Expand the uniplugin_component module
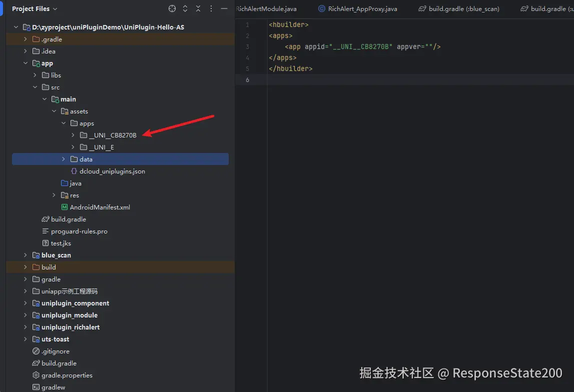 [25, 303]
